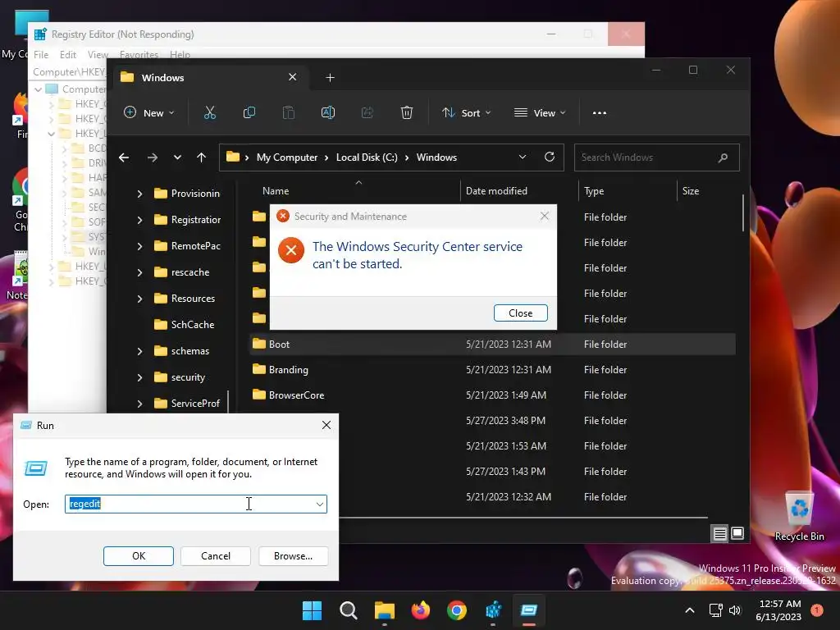Launch Google Chrome from the taskbar
The width and height of the screenshot is (840, 630).
[x=456, y=610]
